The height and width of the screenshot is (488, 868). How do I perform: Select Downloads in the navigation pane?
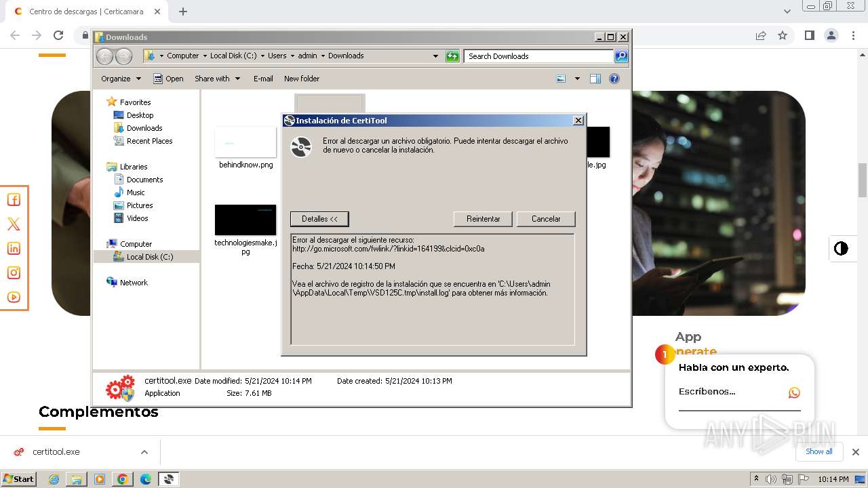pos(144,128)
